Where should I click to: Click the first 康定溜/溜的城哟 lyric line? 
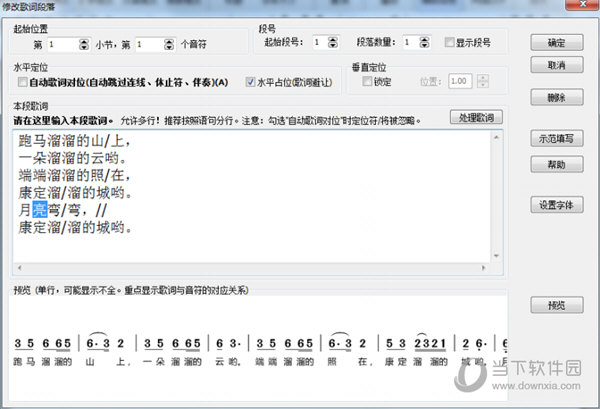(75, 192)
